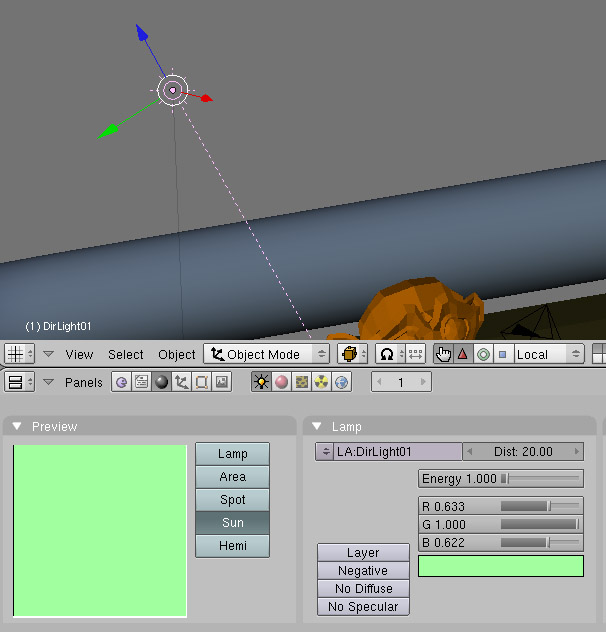Switch to the Shading context sphere icon
Viewport: 606px width, 632px height.
[161, 382]
